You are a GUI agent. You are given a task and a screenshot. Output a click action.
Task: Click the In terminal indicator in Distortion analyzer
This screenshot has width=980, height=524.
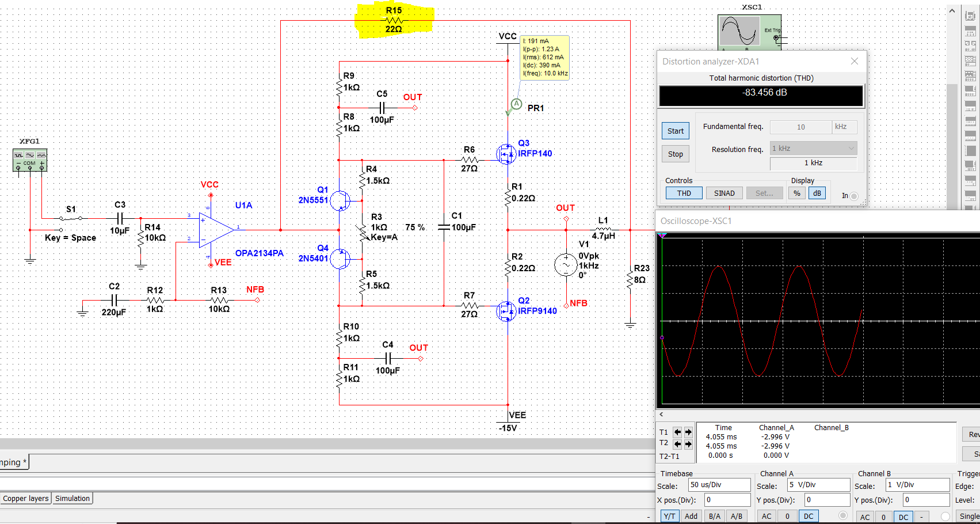click(854, 196)
